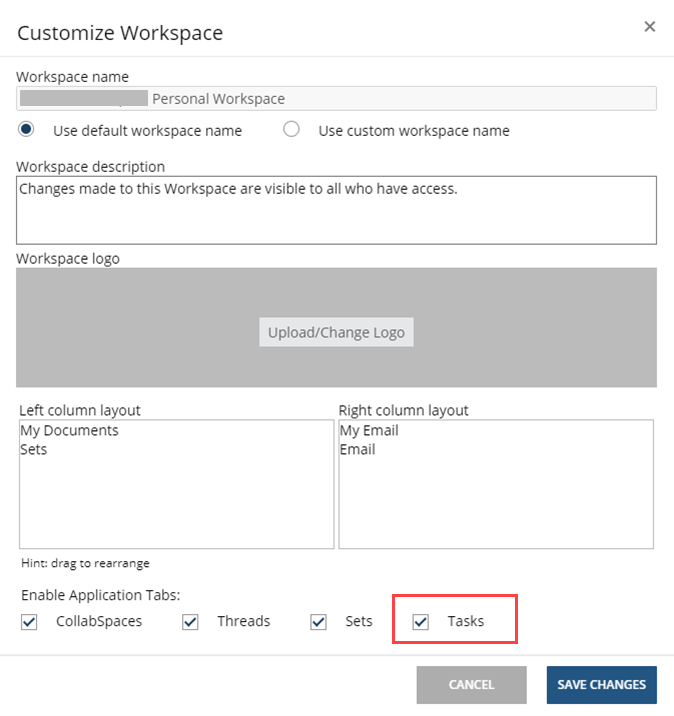Uncheck the Sets application tab checkbox
The width and height of the screenshot is (674, 716).
click(x=319, y=622)
